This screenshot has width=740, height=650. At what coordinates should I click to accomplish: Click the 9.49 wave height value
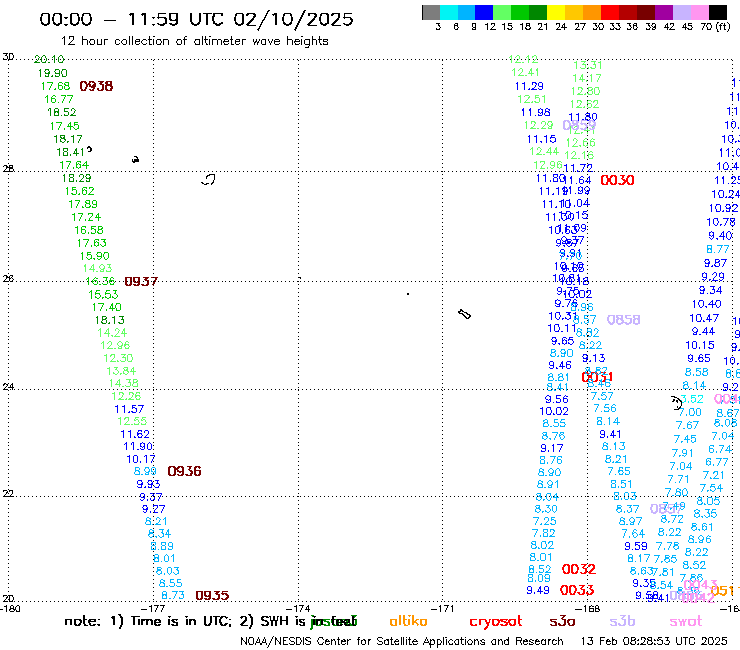[x=538, y=590]
